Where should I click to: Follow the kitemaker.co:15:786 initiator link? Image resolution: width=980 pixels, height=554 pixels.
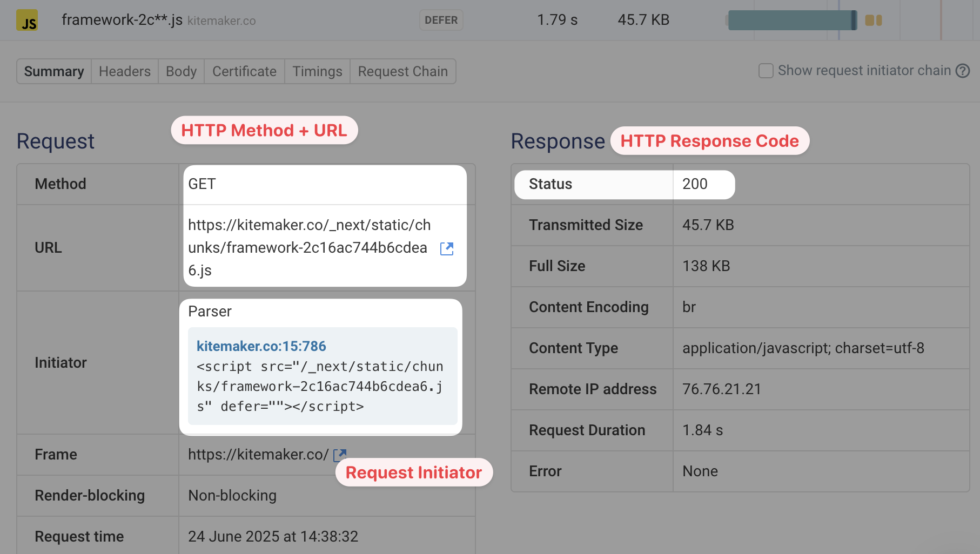261,346
